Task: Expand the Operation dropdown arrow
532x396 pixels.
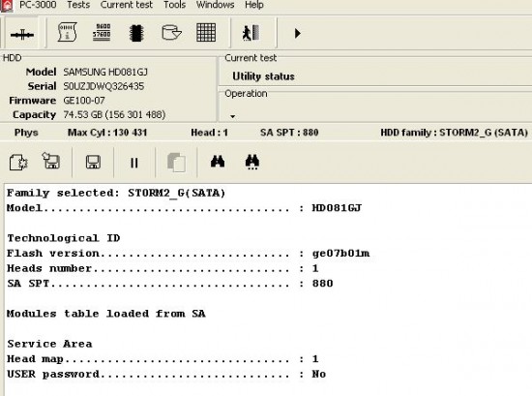Action: pos(232,116)
